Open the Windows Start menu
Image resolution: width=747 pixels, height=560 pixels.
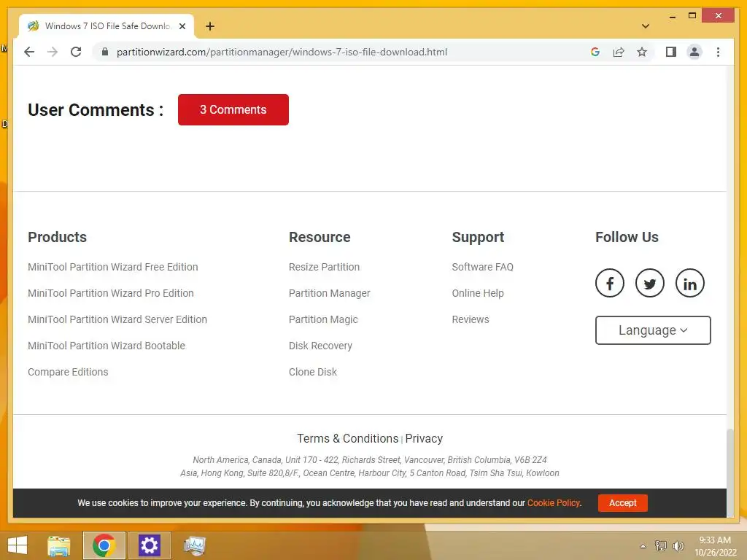point(18,545)
